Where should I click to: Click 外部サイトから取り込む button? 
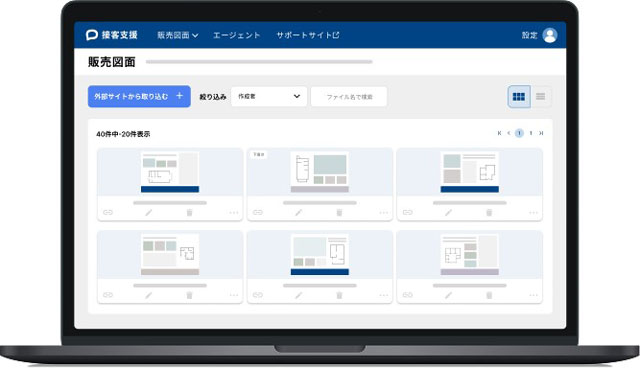139,96
